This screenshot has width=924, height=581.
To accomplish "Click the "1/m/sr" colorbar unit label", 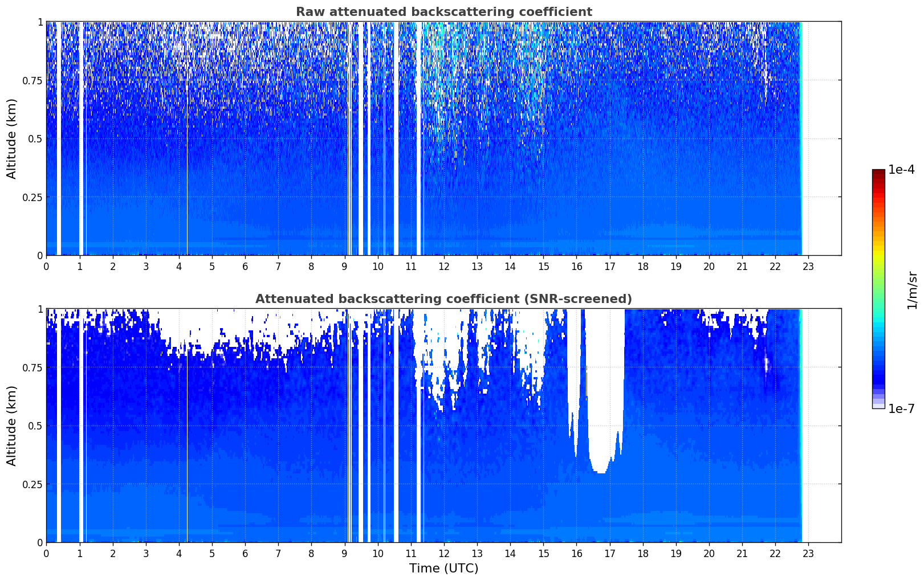I will coord(912,290).
